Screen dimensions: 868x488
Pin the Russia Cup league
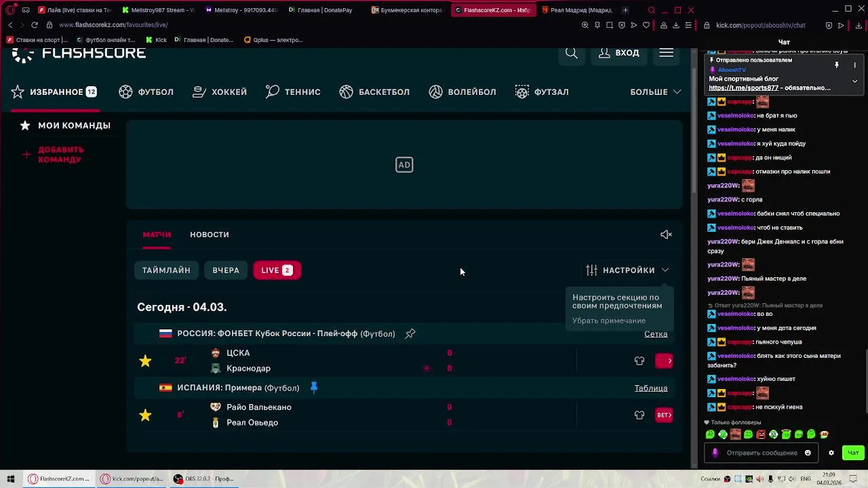[x=410, y=333]
